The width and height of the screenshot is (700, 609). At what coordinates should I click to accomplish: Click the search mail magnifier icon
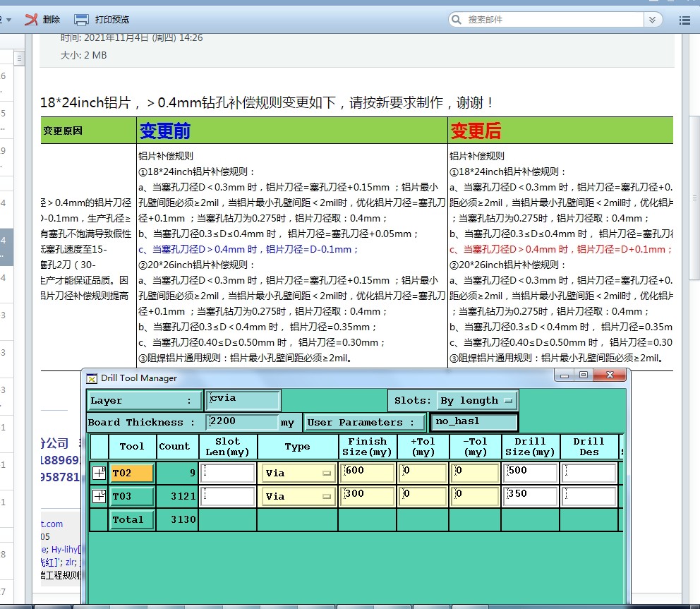(457, 19)
